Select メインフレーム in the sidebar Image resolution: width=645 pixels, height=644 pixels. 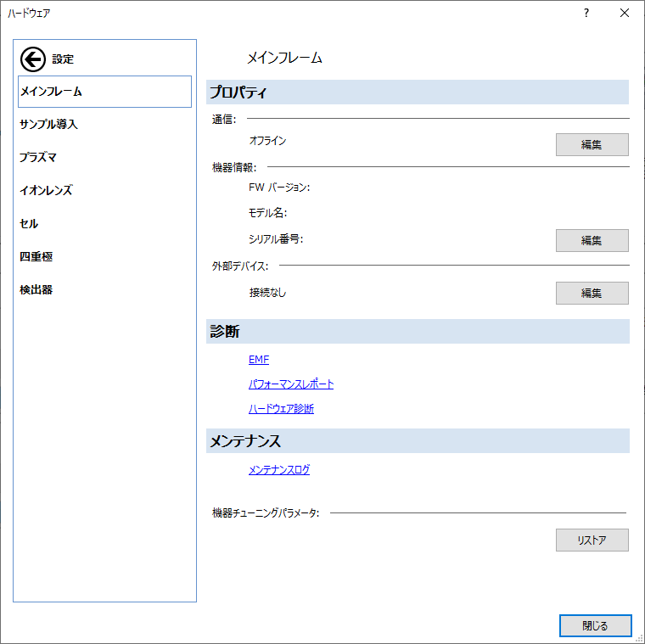104,92
